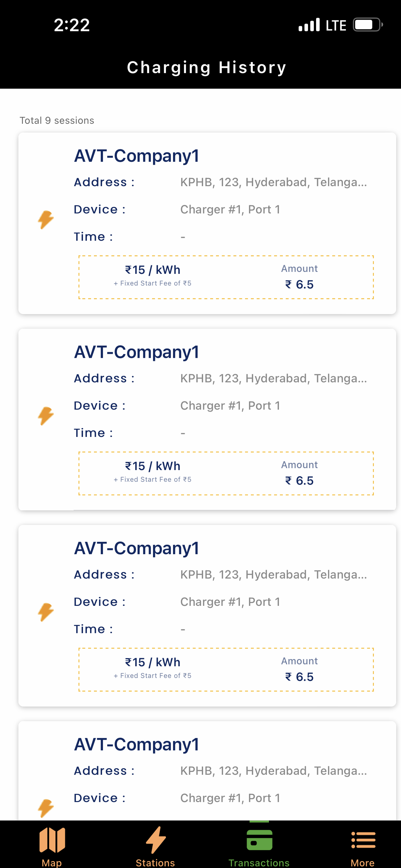
Task: Open the More menu icon
Action: [363, 840]
